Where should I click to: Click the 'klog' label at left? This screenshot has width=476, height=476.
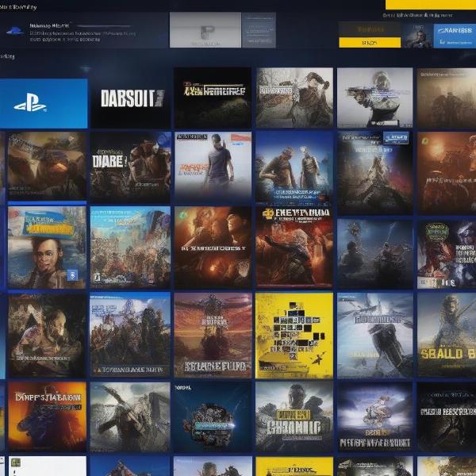7,56
